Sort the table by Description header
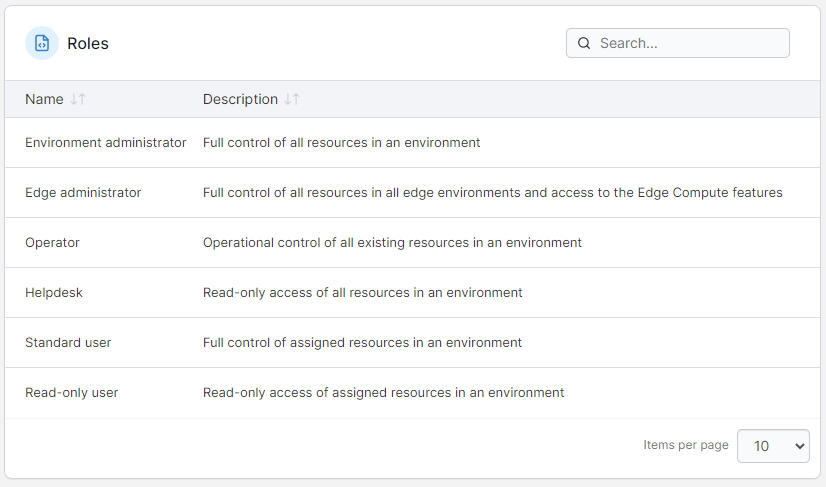 click(x=240, y=99)
